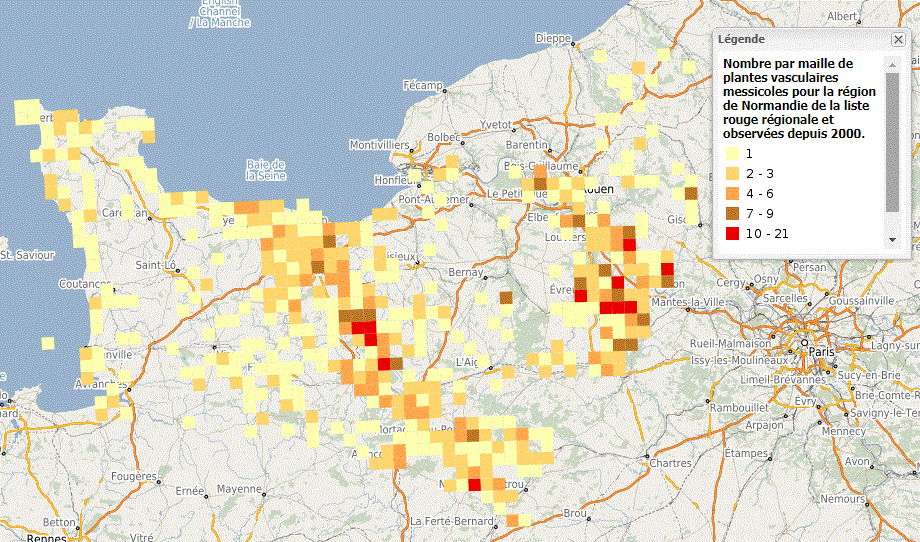Click the legend scrollbar up arrow
920x542 pixels.
[x=892, y=65]
